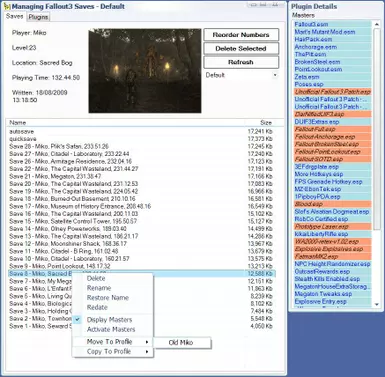
Task: Click the Delete Selected button
Action: click(x=241, y=48)
